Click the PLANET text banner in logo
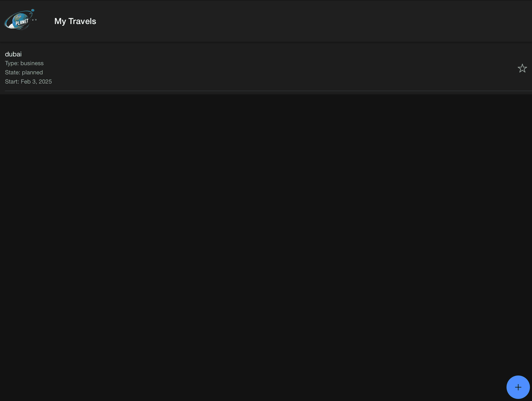This screenshot has height=401, width=532. click(22, 22)
